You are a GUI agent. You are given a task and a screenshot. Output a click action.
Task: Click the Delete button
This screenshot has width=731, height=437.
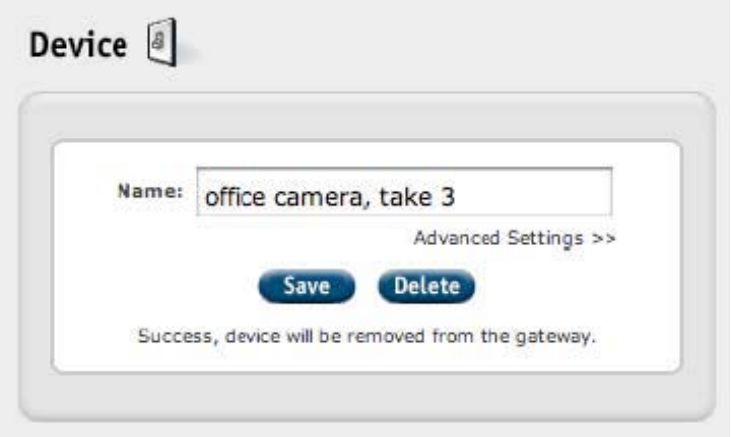pos(427,286)
